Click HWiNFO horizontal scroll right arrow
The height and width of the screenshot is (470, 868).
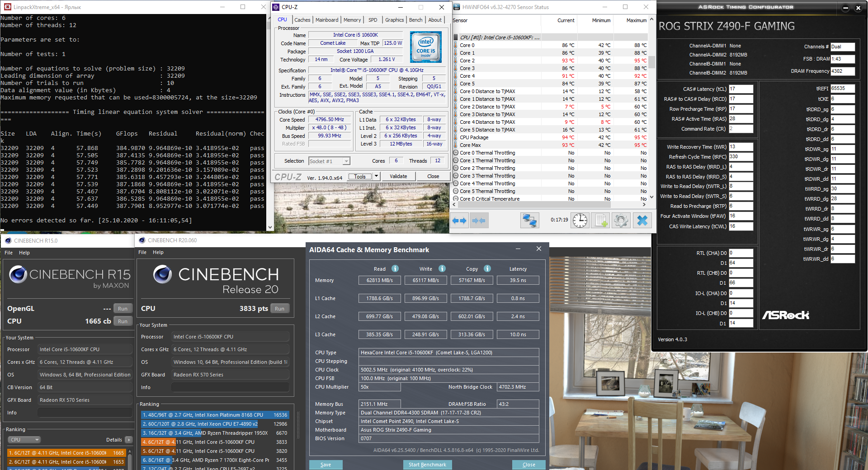(x=644, y=205)
